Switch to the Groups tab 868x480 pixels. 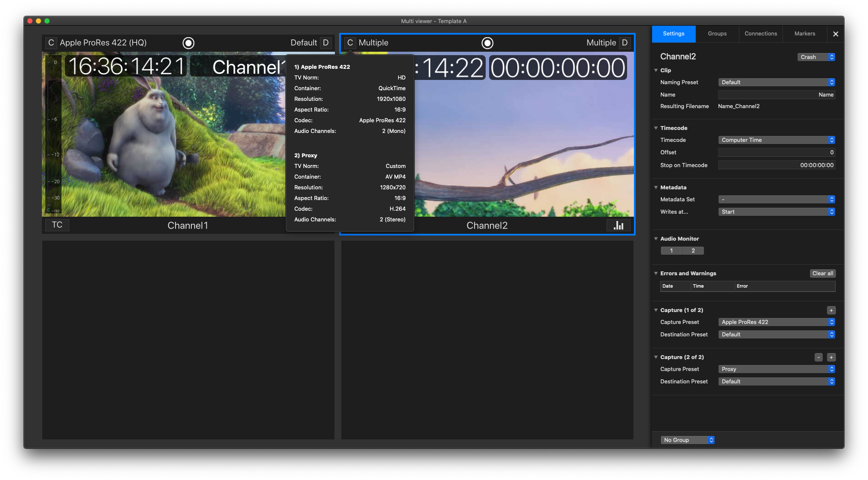click(x=717, y=34)
